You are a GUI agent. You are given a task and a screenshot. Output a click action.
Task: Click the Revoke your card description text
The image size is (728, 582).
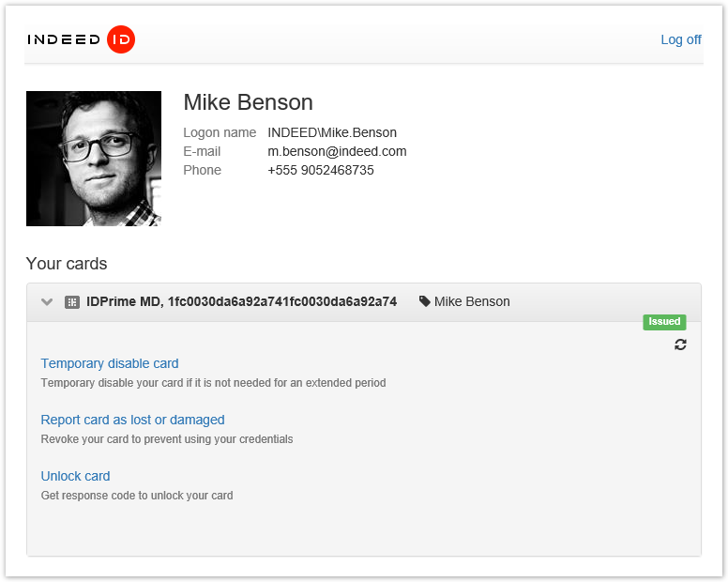coord(167,439)
